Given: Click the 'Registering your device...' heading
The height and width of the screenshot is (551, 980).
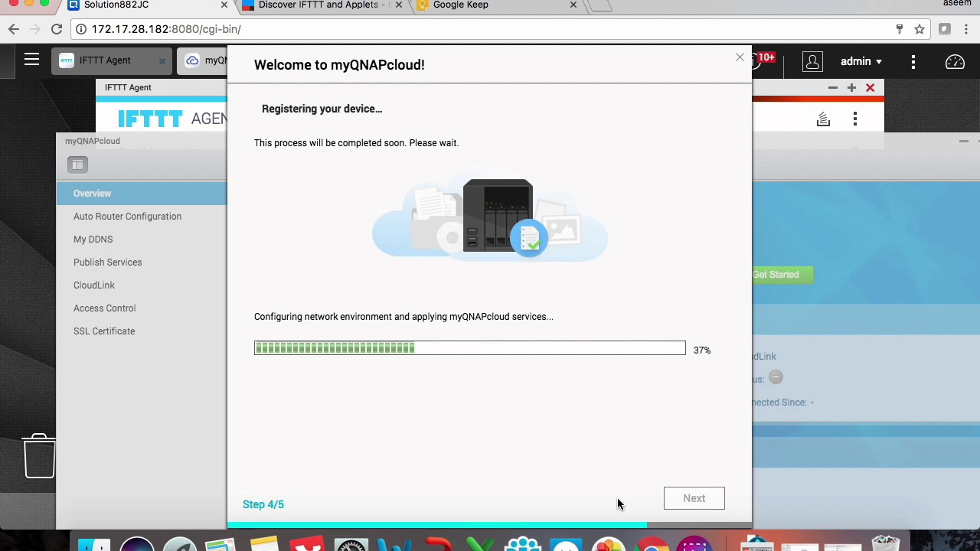Looking at the screenshot, I should click(x=322, y=109).
